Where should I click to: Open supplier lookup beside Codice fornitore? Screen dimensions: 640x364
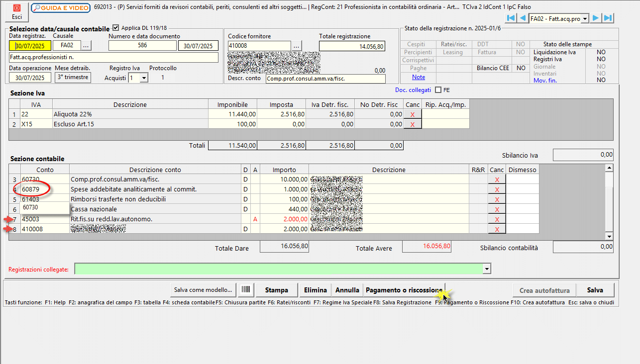(297, 46)
